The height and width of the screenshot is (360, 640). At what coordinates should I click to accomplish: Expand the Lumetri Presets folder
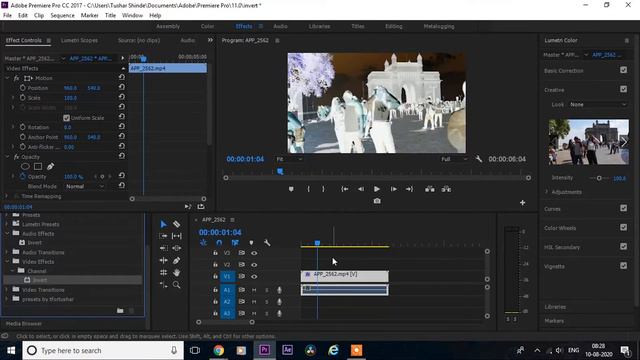(x=7, y=224)
